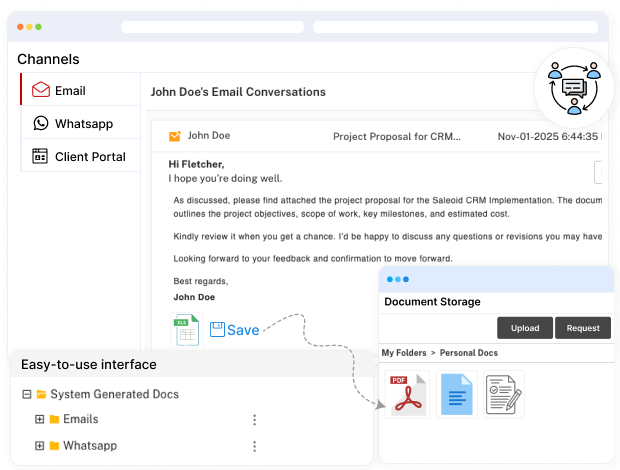
Task: Click the red window dot in browser
Action: pyautogui.click(x=20, y=27)
